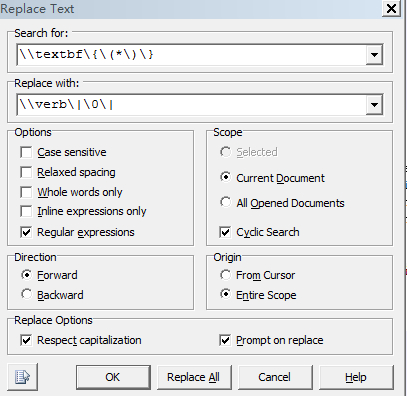Confirm with the OK button
Screen dimensions: 407x396
113,377
